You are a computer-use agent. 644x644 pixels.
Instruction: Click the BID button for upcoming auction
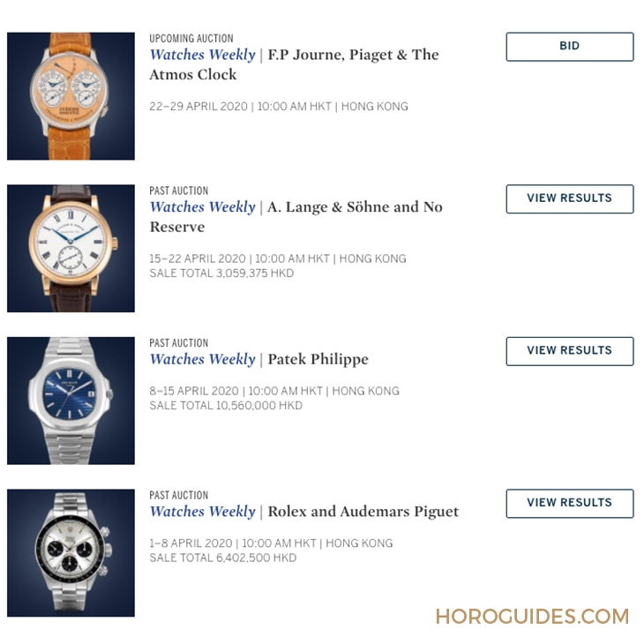click(x=569, y=47)
